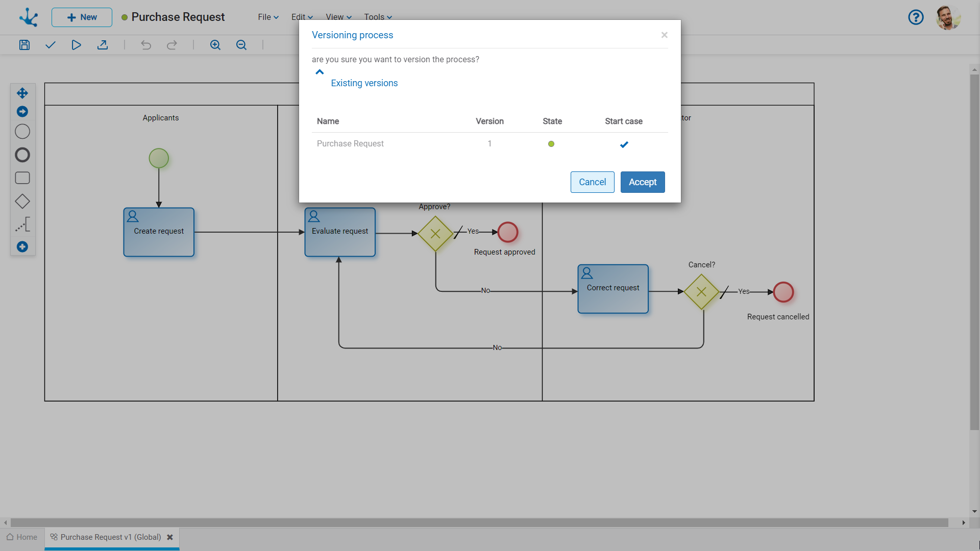Viewport: 980px width, 551px height.
Task: Click the horizontal scrollbar at bottom
Action: pyautogui.click(x=479, y=522)
